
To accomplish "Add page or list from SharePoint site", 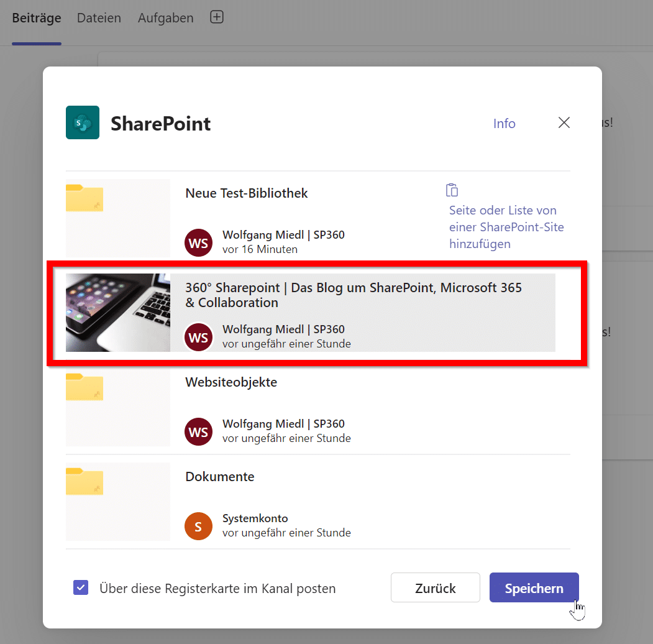I will click(x=506, y=227).
